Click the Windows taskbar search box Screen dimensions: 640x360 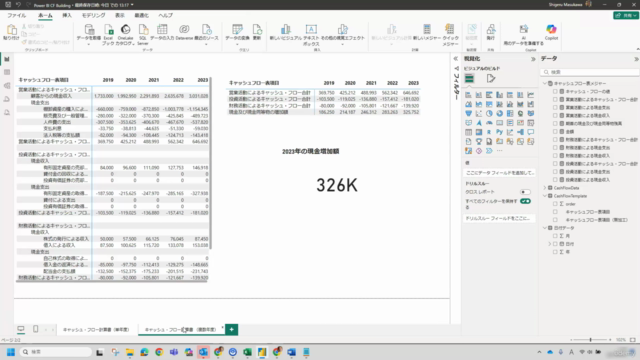(56, 352)
